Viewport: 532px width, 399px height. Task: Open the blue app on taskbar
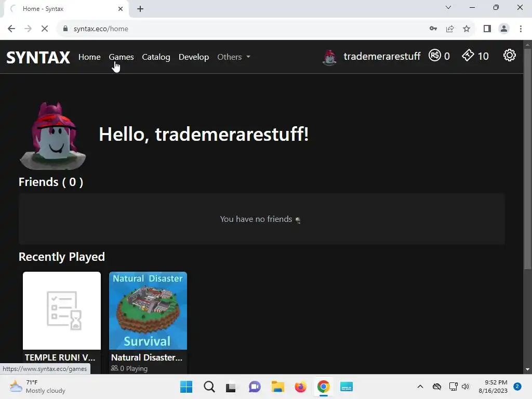tap(347, 387)
